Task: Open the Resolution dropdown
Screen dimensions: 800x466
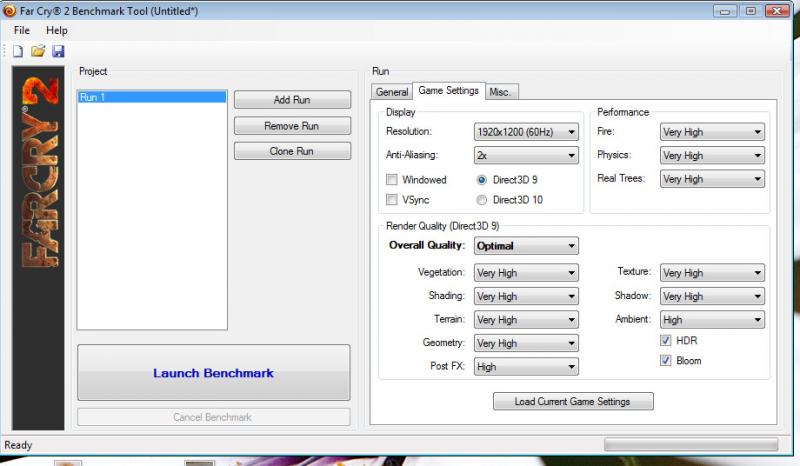Action: point(526,132)
